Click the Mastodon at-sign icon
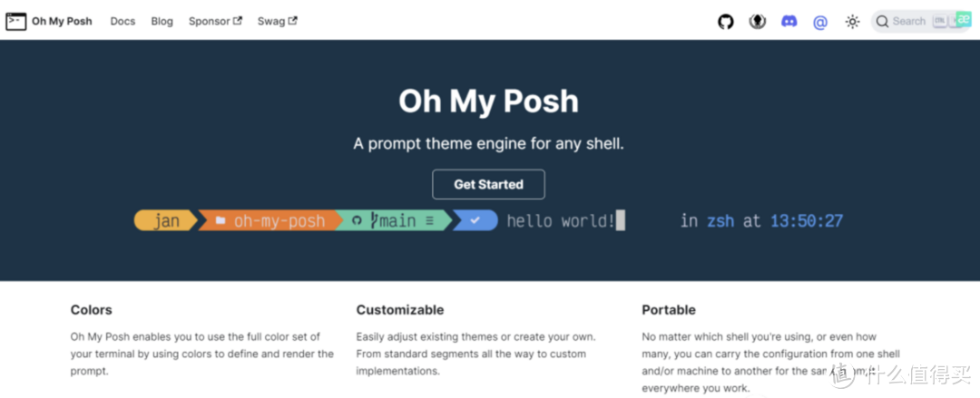 (820, 23)
